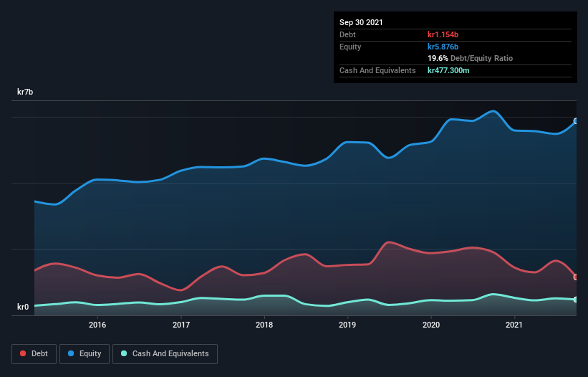588x377 pixels.
Task: Click the red Debt endpoint marker
Action: tap(576, 277)
